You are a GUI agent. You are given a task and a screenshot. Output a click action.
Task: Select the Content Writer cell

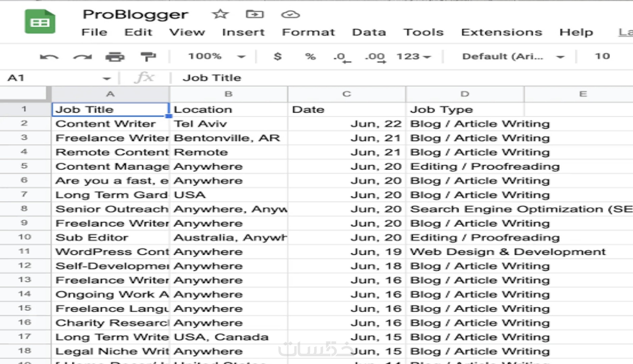pyautogui.click(x=110, y=124)
